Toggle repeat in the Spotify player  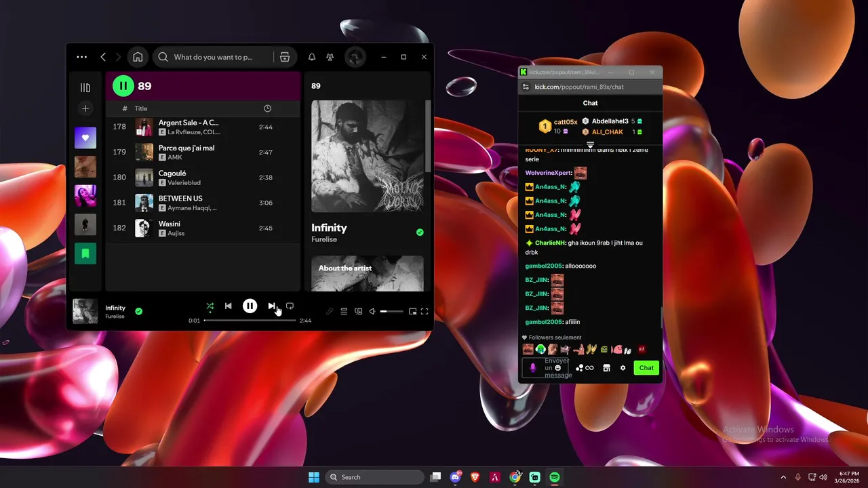click(x=290, y=306)
